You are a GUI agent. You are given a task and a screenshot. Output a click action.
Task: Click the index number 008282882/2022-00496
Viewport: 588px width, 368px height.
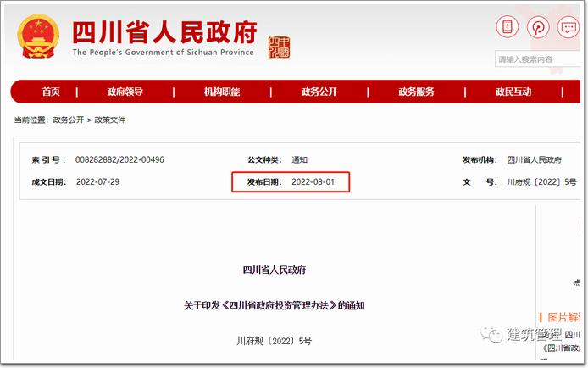click(x=119, y=159)
